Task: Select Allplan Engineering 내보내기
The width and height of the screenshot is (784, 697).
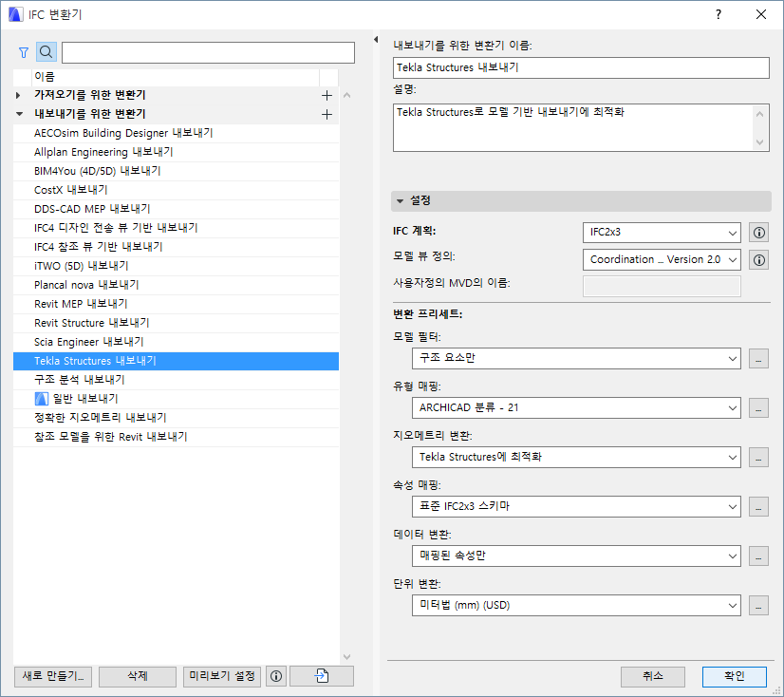Action: pyautogui.click(x=176, y=152)
